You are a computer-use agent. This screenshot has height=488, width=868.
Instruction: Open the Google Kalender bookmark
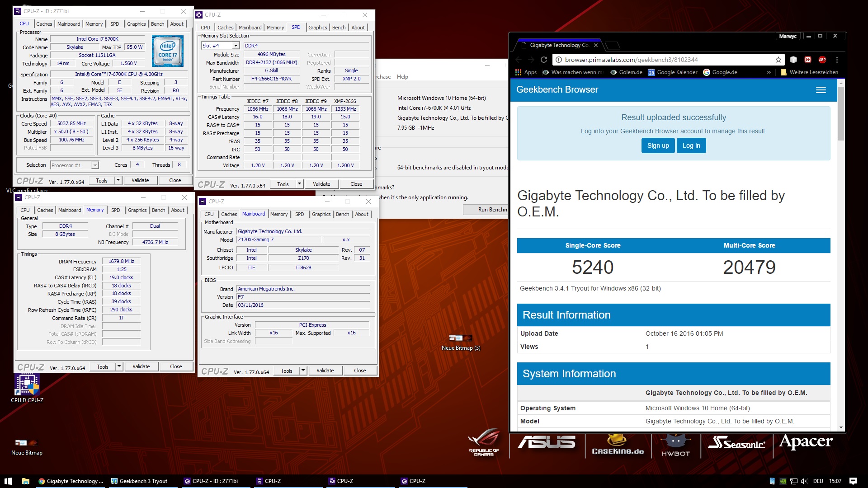pos(673,72)
